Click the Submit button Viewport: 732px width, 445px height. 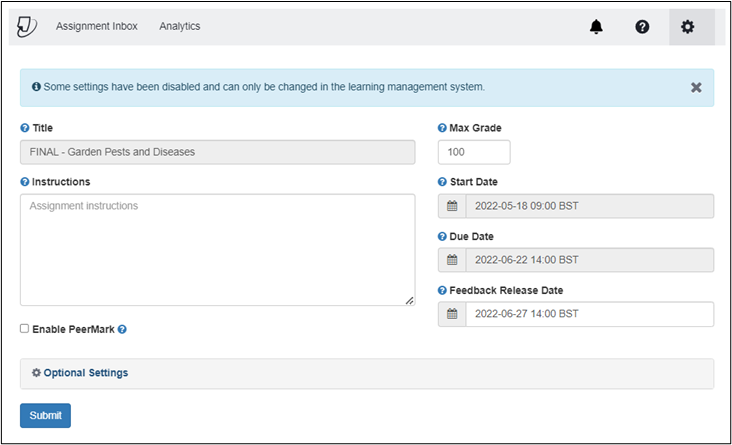tap(45, 415)
